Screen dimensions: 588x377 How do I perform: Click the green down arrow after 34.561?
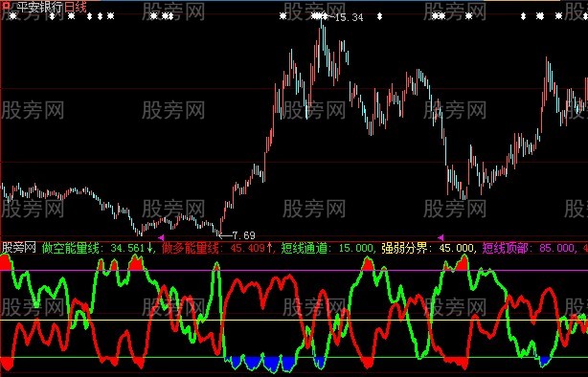point(149,248)
